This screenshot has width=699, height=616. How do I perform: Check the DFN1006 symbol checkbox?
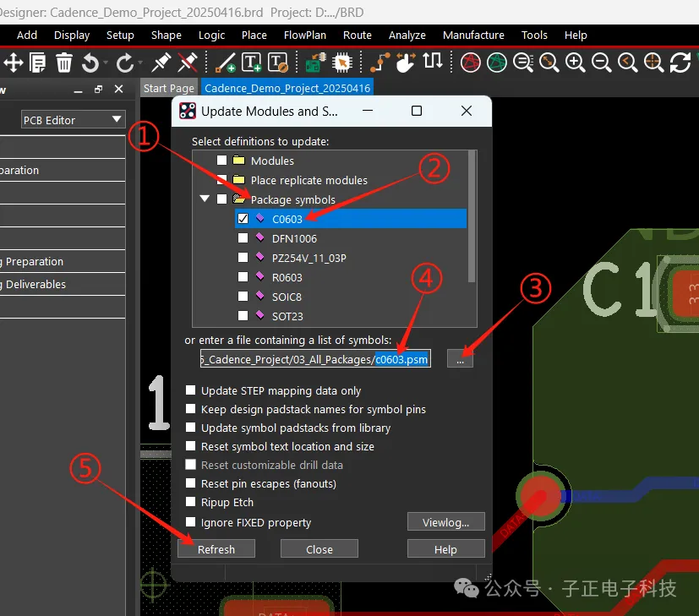click(243, 238)
